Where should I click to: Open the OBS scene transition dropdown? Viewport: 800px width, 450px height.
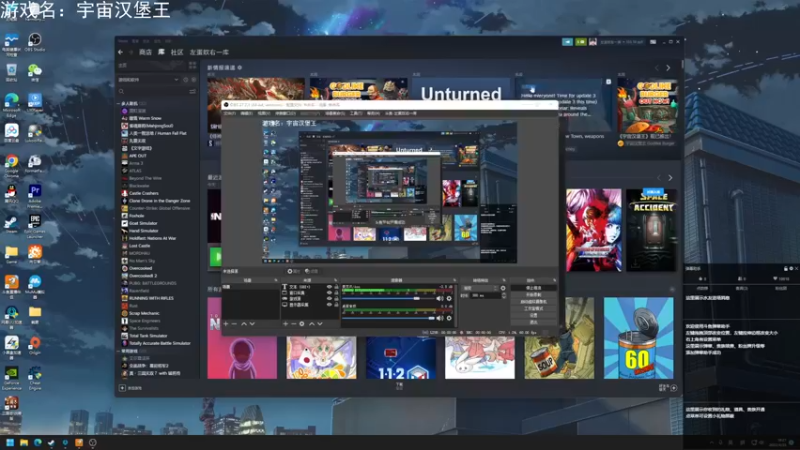(x=480, y=288)
